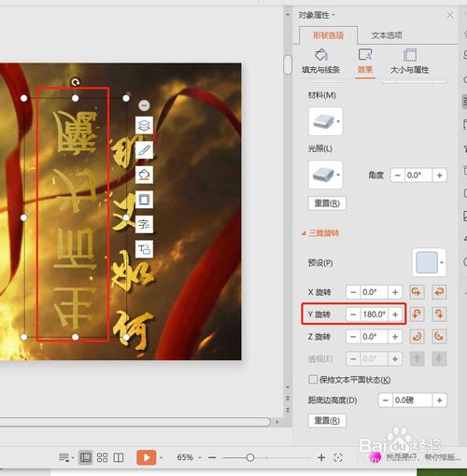Image resolution: width=467 pixels, height=476 pixels.
Task: Open Size and Properties section
Action: click(x=409, y=62)
